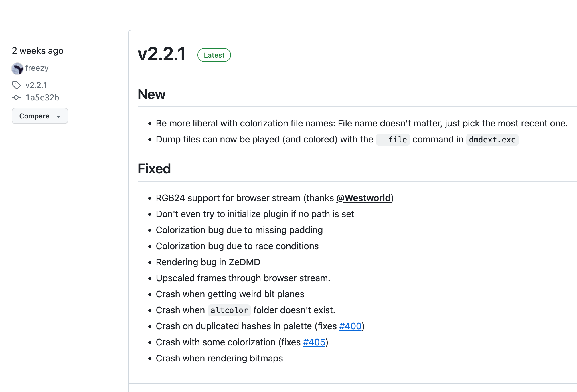This screenshot has width=577, height=392.
Task: Open freezy's profile avatar
Action: 17,68
